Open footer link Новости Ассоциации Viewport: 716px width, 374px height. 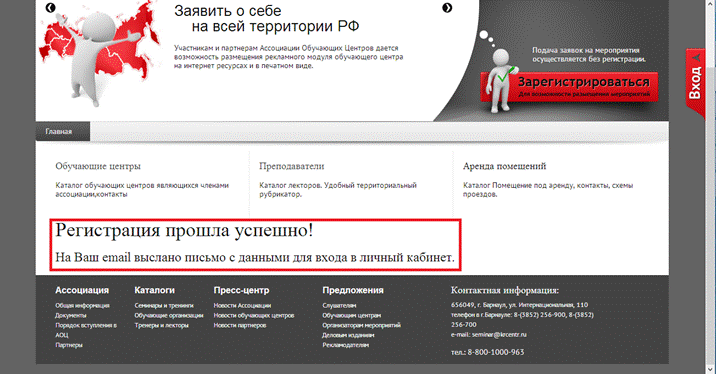point(242,306)
